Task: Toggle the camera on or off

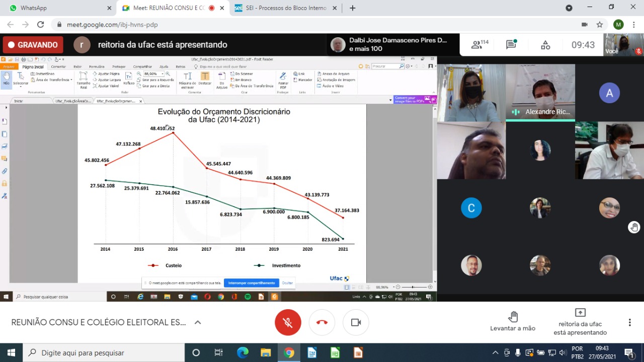Action: (x=356, y=323)
